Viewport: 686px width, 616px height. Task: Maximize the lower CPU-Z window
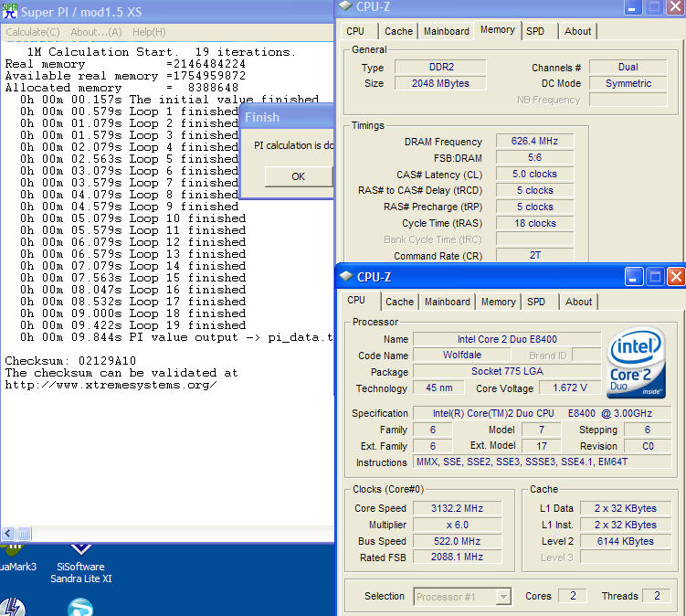(x=655, y=277)
